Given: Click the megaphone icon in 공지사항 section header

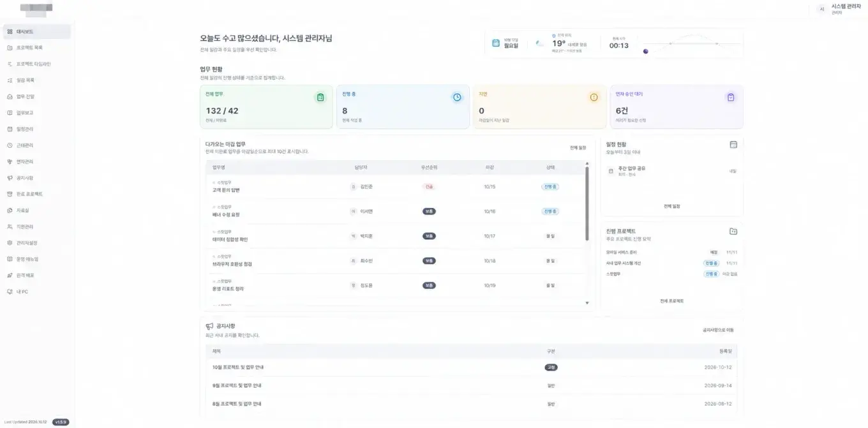Looking at the screenshot, I should (x=209, y=326).
